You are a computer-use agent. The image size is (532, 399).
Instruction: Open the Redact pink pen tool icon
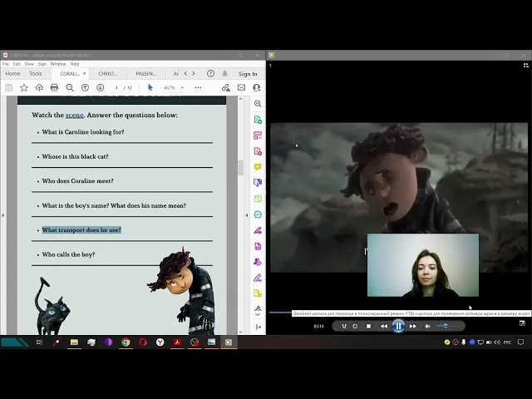pos(258,230)
